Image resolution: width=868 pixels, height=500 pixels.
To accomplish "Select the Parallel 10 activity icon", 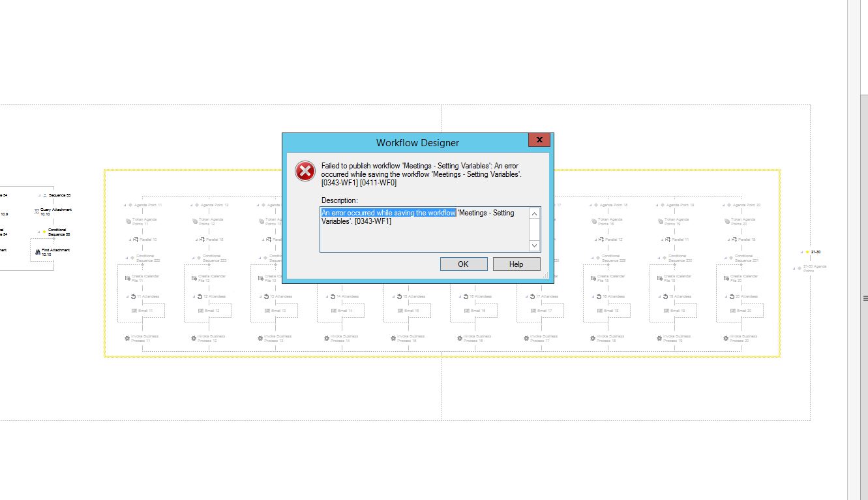I will coord(136,240).
